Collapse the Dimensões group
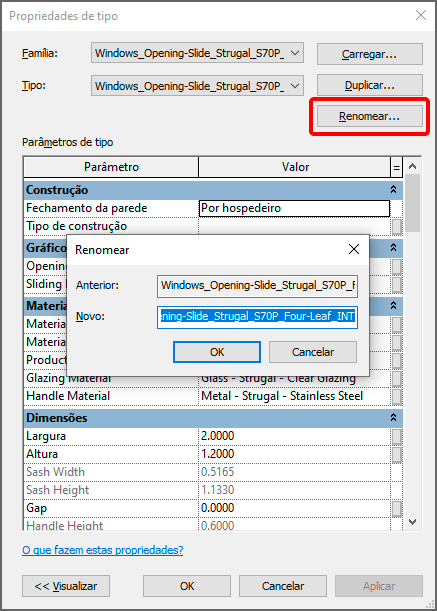Image resolution: width=437 pixels, height=611 pixels. pyautogui.click(x=393, y=418)
